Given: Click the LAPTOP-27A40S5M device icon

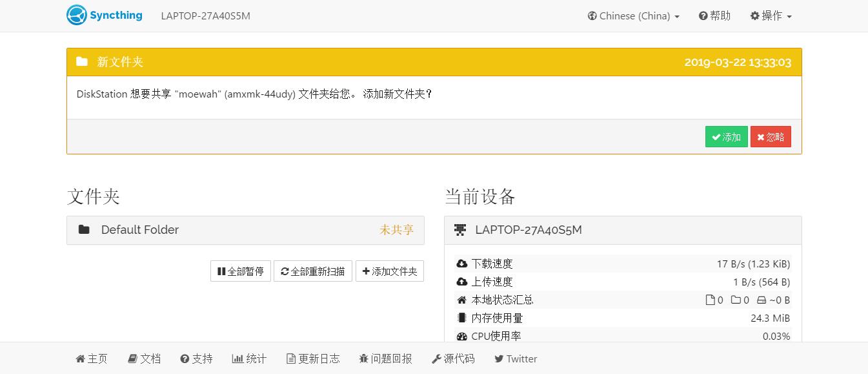Looking at the screenshot, I should [x=460, y=230].
